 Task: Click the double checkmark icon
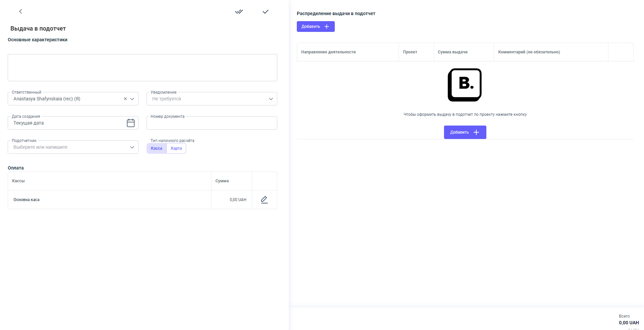click(239, 12)
